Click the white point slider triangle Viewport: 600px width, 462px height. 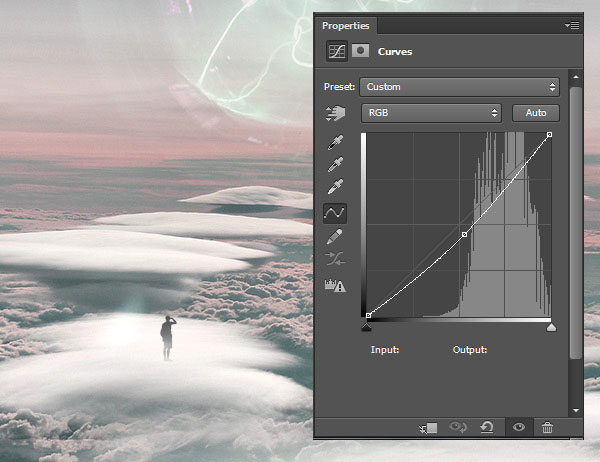click(551, 326)
